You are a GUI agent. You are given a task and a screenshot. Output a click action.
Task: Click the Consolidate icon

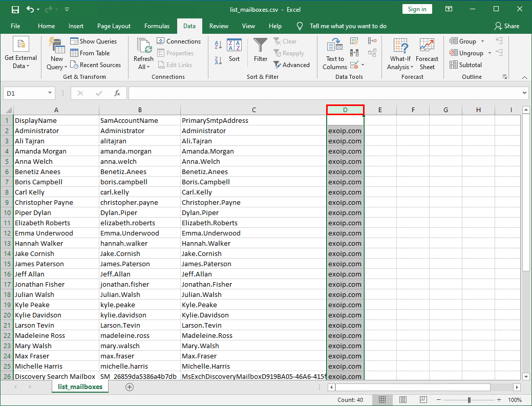(372, 40)
